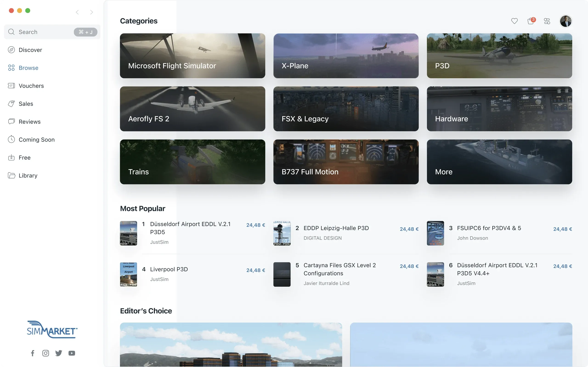This screenshot has height=367, width=588.
Task: Click the FSUIPC6 product cover thumbnail
Action: [435, 233]
